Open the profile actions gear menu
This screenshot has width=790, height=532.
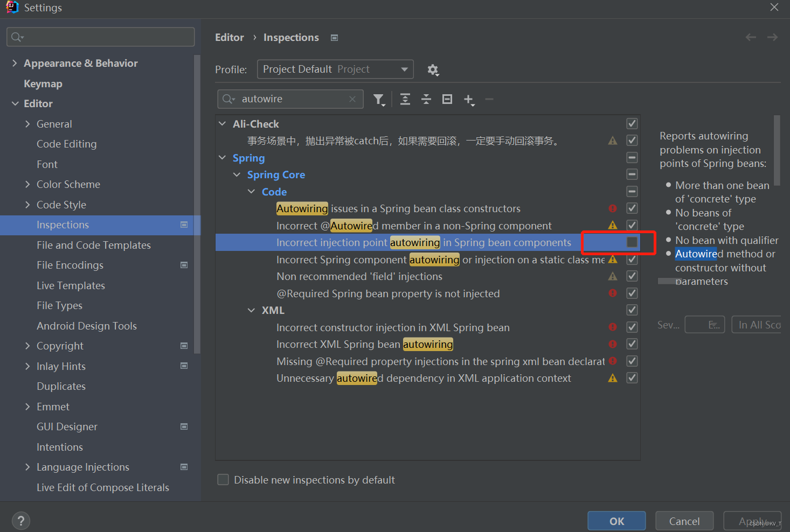[x=433, y=70]
